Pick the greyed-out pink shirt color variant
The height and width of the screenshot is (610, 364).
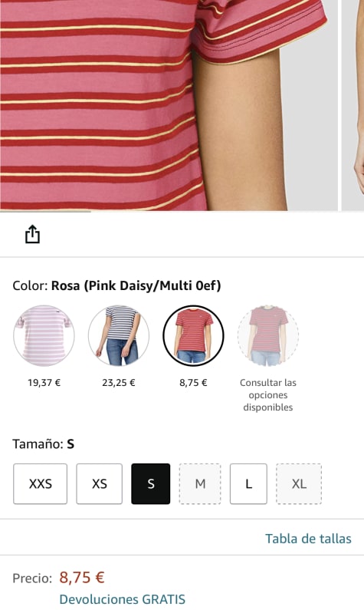(x=268, y=336)
